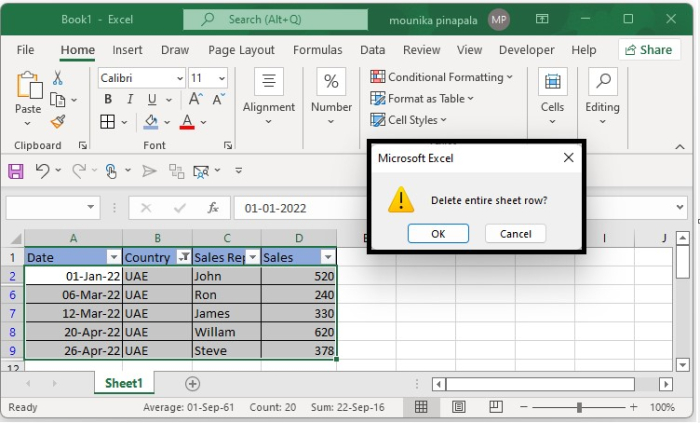Toggle italic formatting

130,99
